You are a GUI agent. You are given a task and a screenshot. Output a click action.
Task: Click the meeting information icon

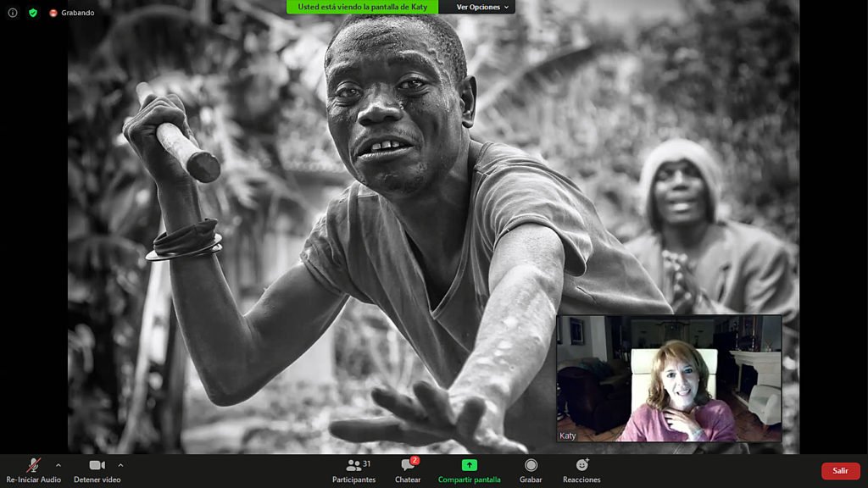click(13, 13)
